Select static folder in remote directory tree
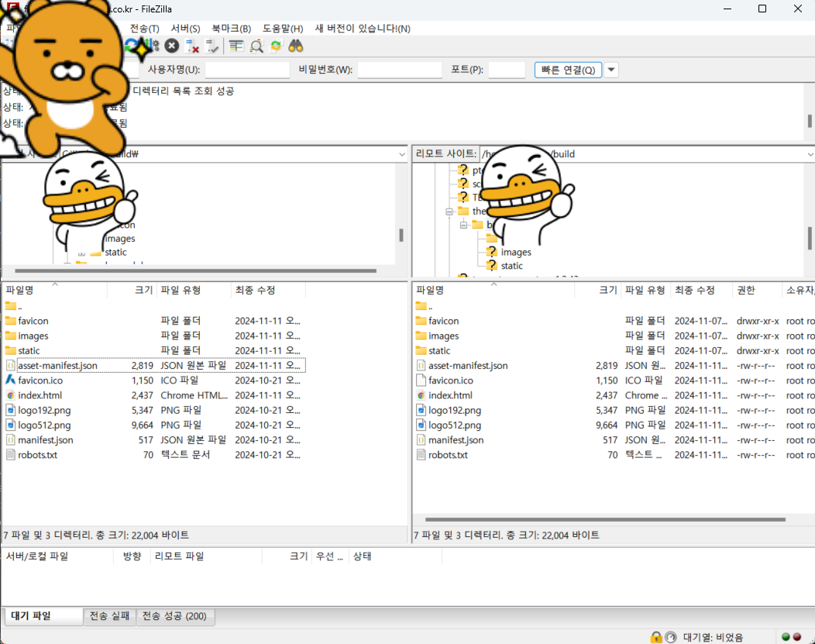This screenshot has width=815, height=644. click(x=511, y=266)
